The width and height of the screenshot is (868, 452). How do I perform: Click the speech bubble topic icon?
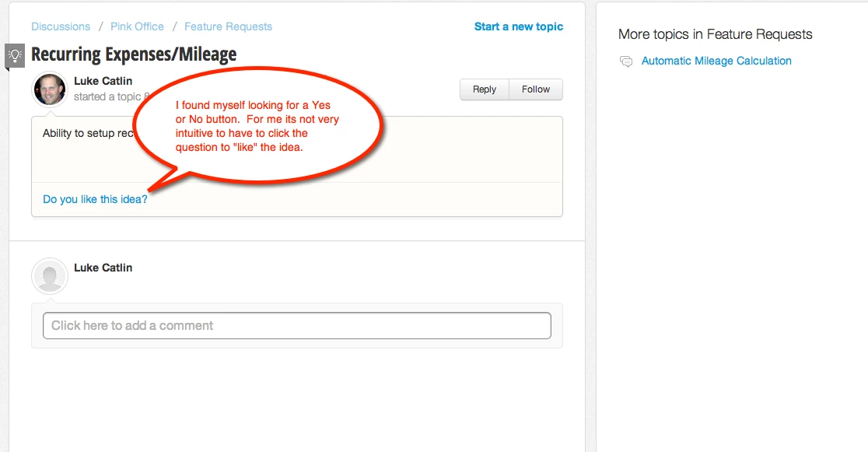pyautogui.click(x=626, y=61)
